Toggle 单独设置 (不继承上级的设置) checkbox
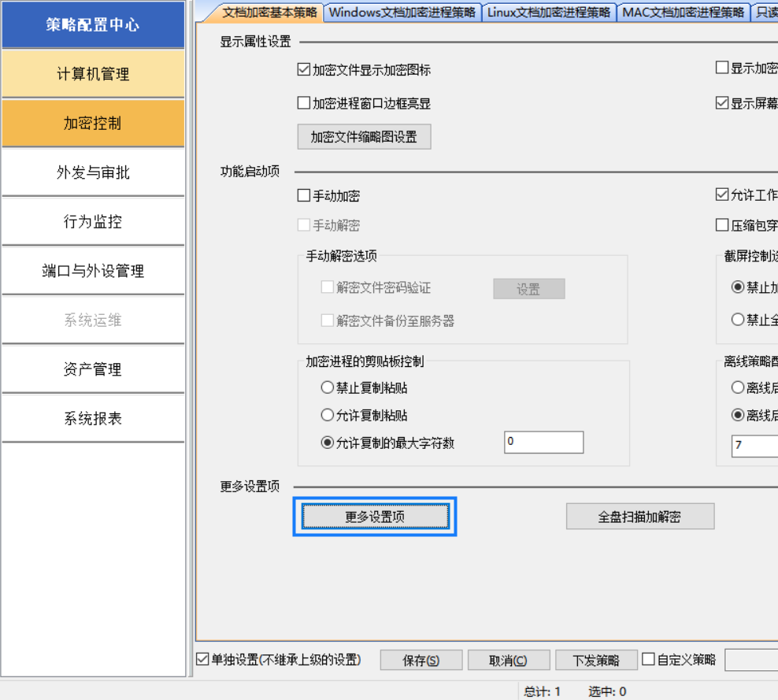Image resolution: width=778 pixels, height=700 pixels. pos(202,659)
